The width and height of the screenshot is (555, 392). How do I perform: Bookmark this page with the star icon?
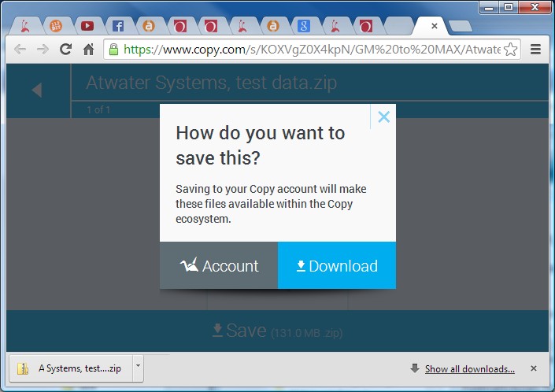click(510, 49)
